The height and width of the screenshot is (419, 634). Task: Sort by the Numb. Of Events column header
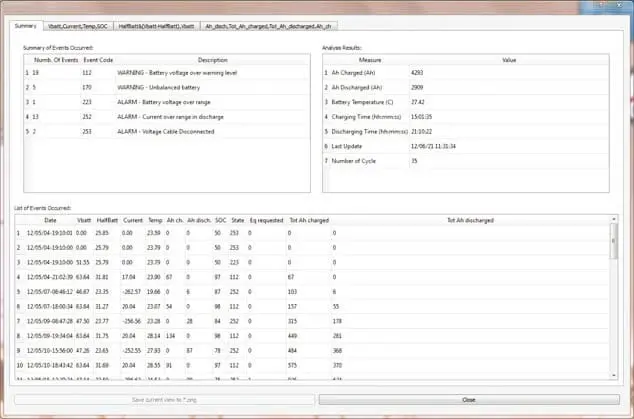click(56, 60)
